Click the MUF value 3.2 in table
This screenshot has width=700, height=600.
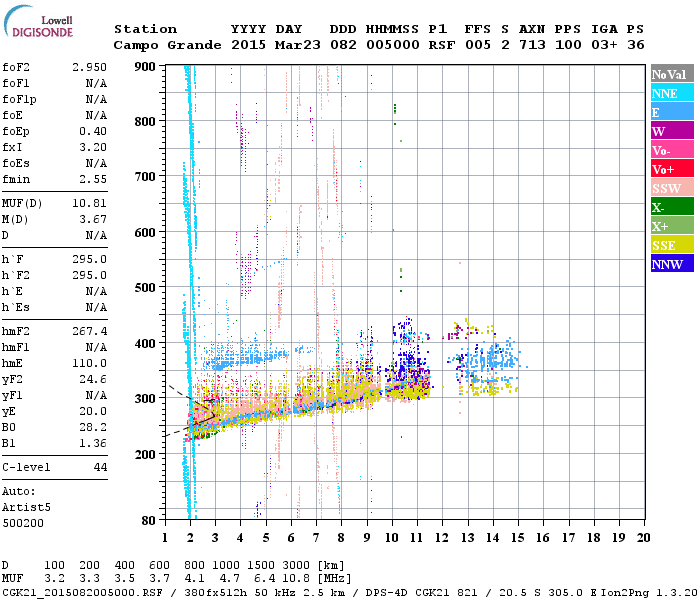54,579
